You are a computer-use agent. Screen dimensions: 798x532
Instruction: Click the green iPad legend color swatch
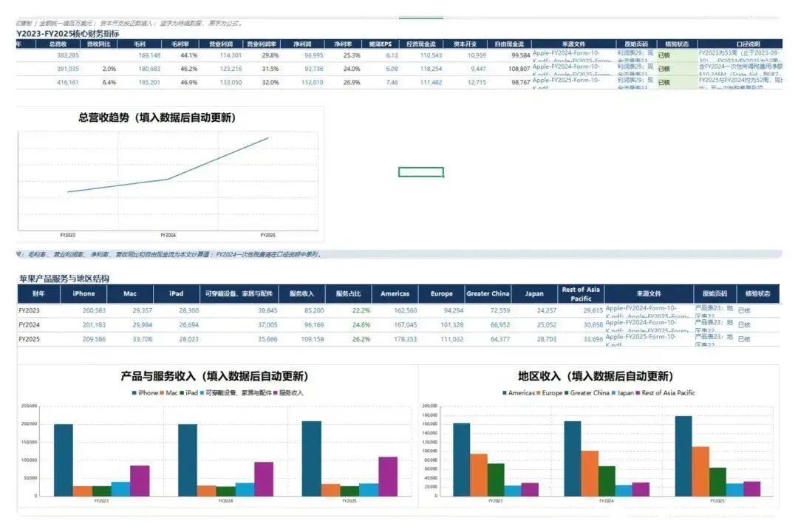(182, 393)
